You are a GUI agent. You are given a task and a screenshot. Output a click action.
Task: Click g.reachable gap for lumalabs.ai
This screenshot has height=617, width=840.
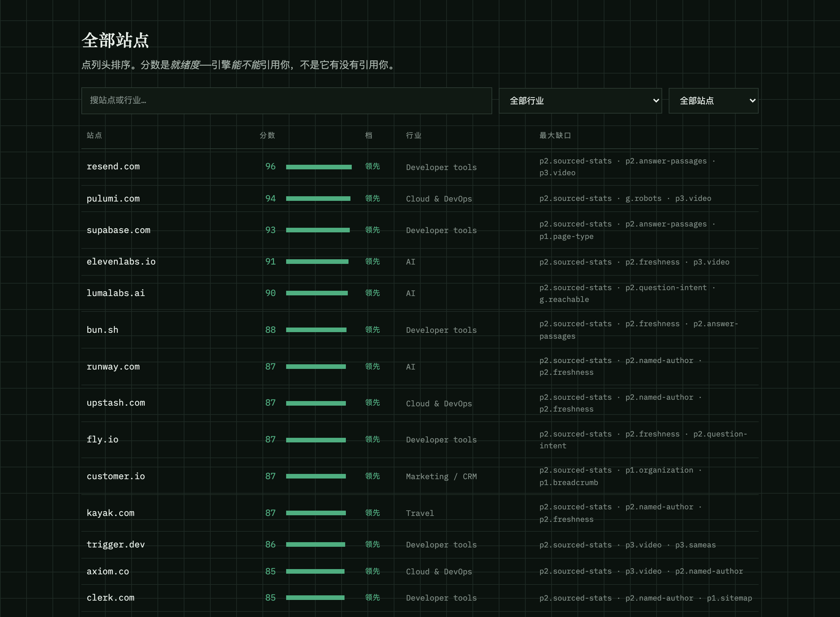pos(564,300)
